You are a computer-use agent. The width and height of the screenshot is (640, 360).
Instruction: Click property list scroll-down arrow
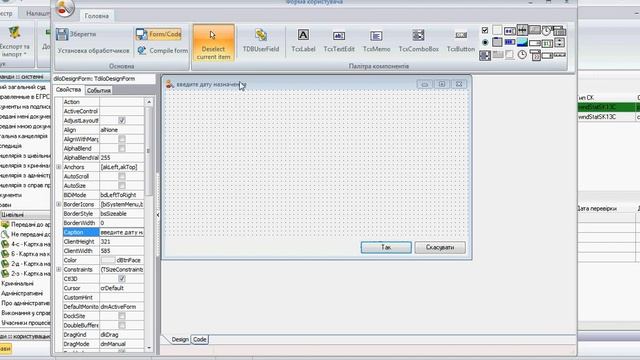[x=149, y=348]
